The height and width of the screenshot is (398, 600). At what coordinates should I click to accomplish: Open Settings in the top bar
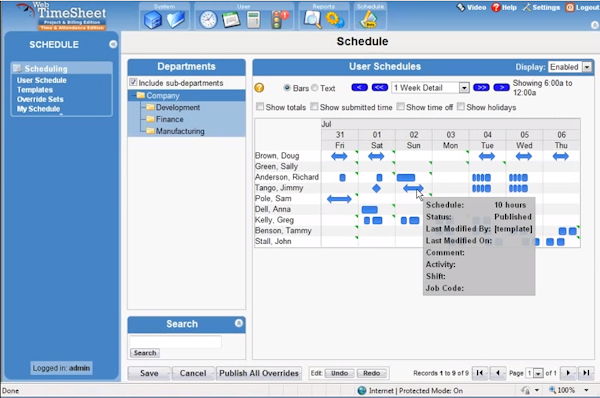[541, 7]
